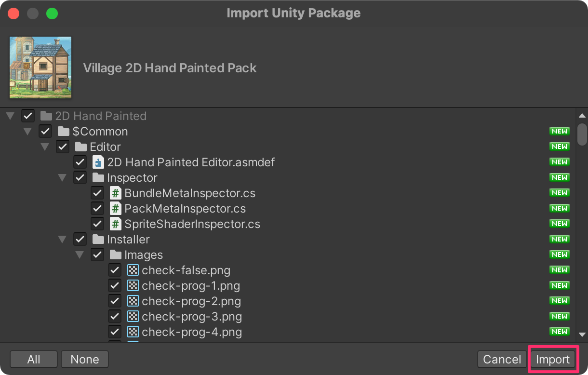Screen dimensions: 588x375
Task: Collapse the Images folder arrow
Action: (80, 255)
